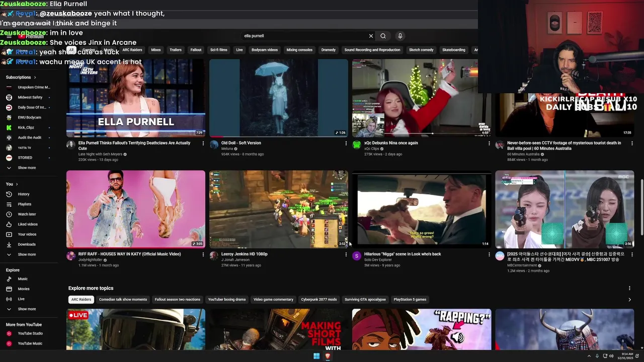Viewport: 644px width, 362px height.
Task: Open more options for Old Doll video
Action: 346,143
